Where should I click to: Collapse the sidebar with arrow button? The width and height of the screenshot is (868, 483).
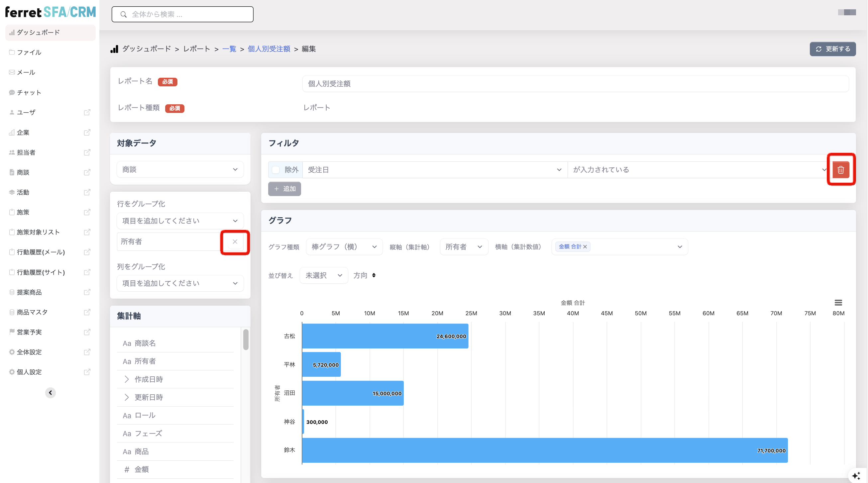coord(50,392)
